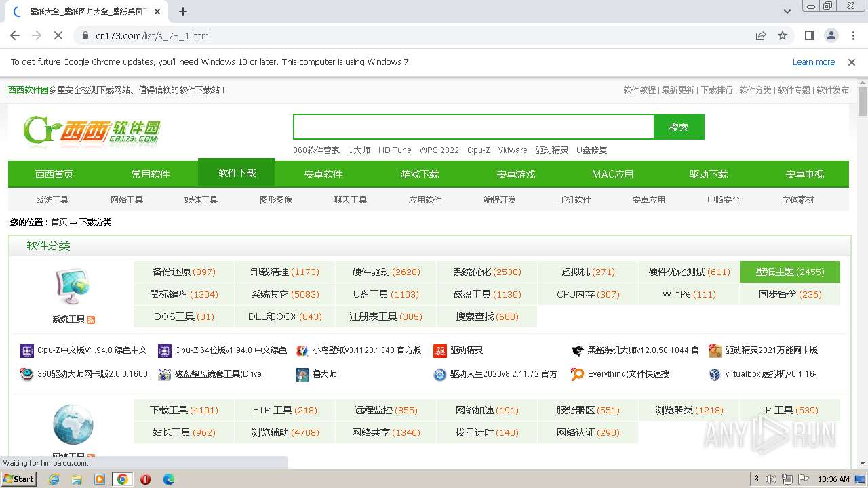The image size is (868, 488).
Task: Click the green 搜索 button
Action: [679, 127]
